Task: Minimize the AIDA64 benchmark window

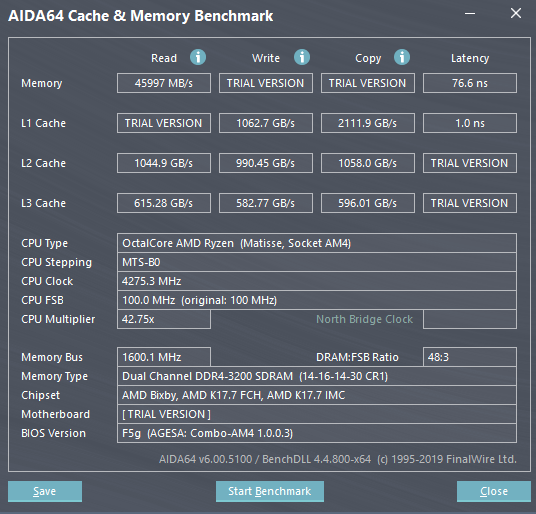Action: tap(470, 14)
